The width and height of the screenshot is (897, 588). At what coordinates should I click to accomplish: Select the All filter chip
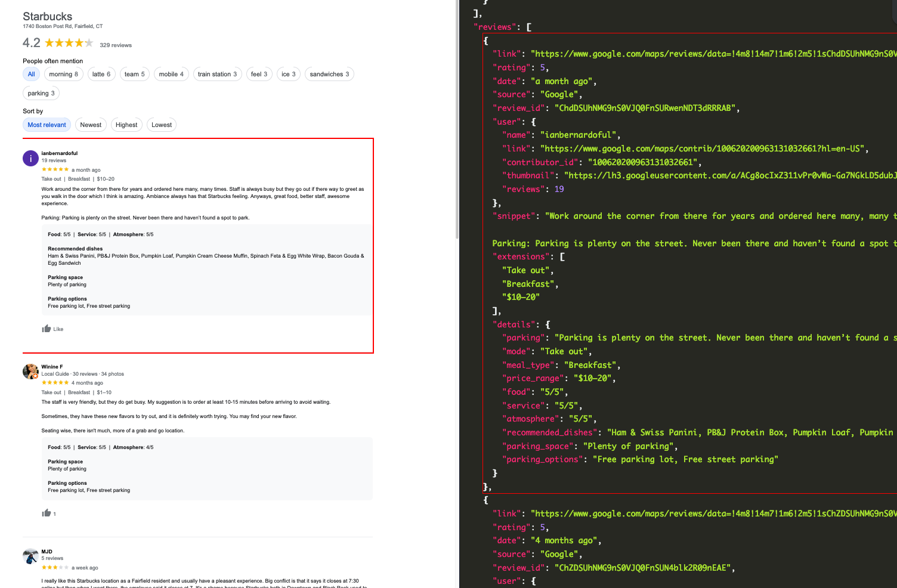32,74
